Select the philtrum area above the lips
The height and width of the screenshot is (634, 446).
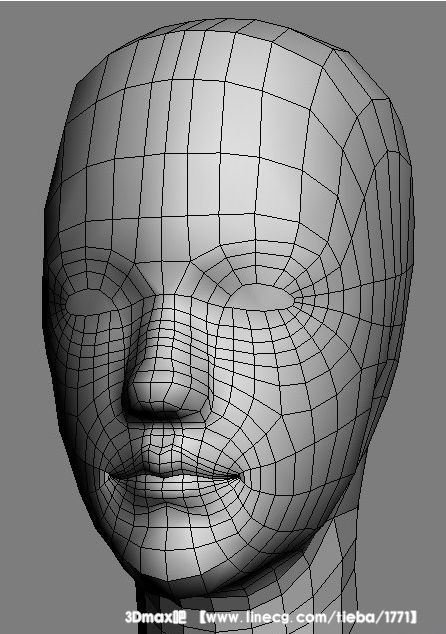click(x=164, y=443)
